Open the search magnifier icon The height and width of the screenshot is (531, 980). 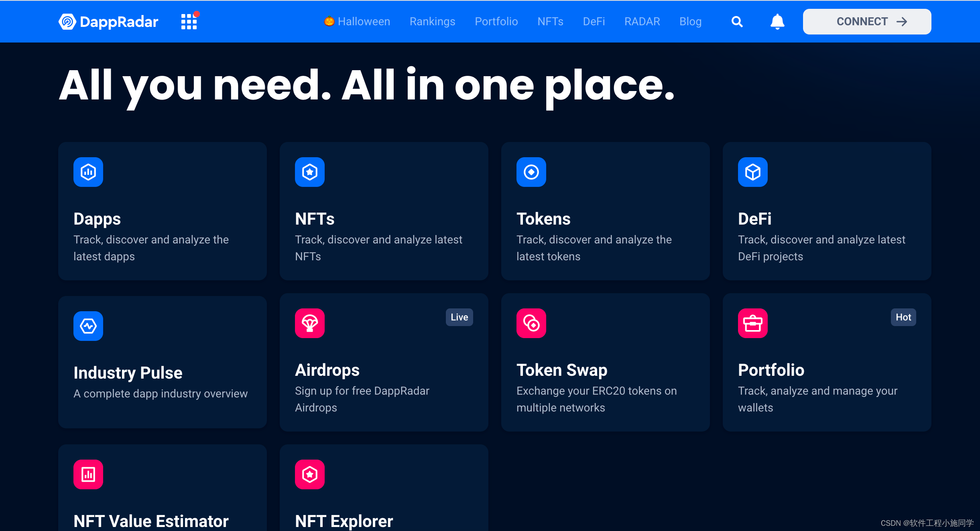[737, 22]
